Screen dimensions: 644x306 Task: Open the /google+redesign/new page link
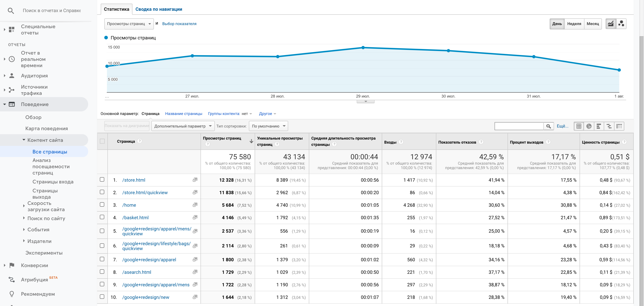pos(146,297)
